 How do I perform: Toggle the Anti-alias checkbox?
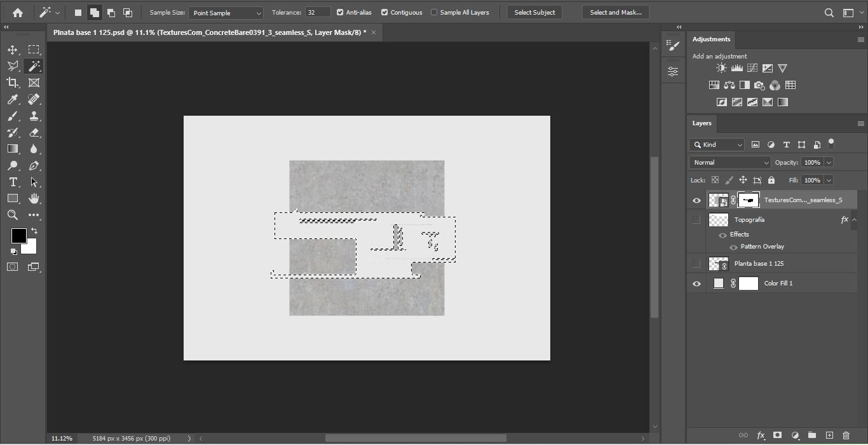340,12
